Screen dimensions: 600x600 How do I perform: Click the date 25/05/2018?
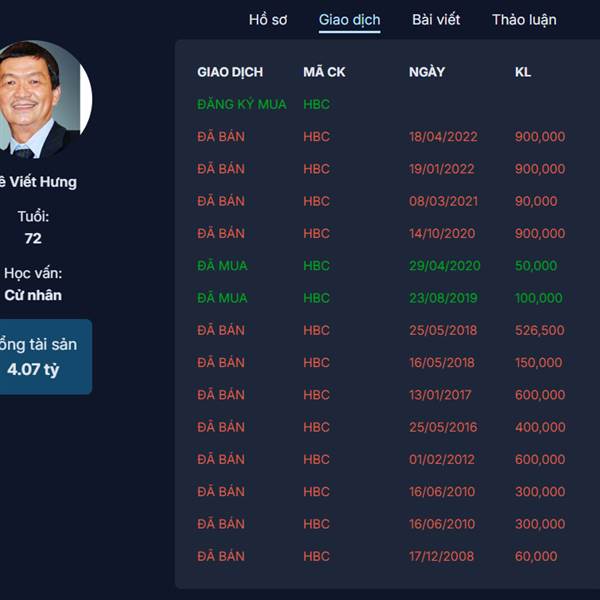[x=443, y=330]
